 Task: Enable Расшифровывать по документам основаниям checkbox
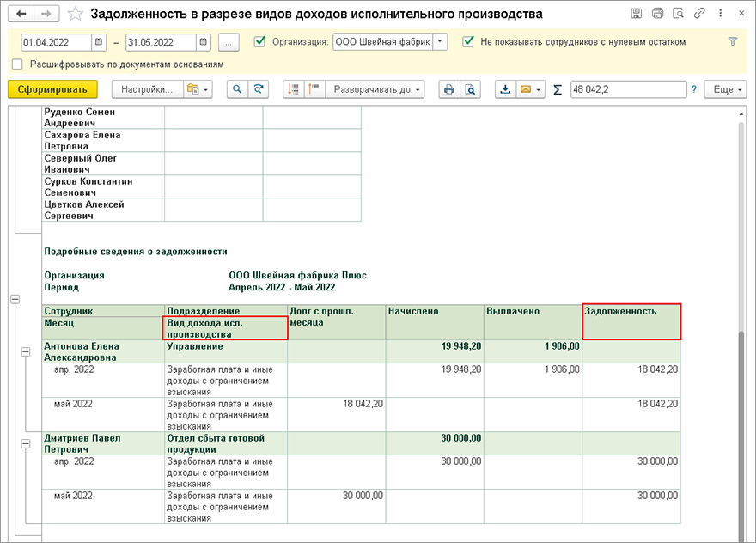(x=17, y=64)
